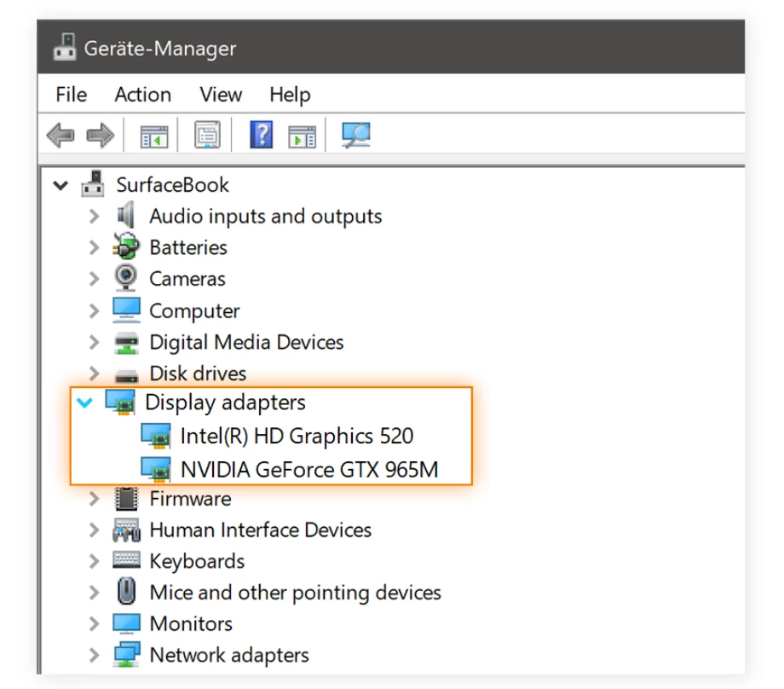
Task: Select the Computer label
Action: pos(194,311)
